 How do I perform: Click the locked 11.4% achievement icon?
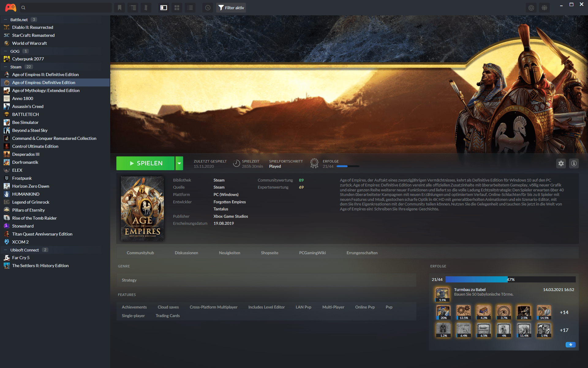pyautogui.click(x=524, y=330)
